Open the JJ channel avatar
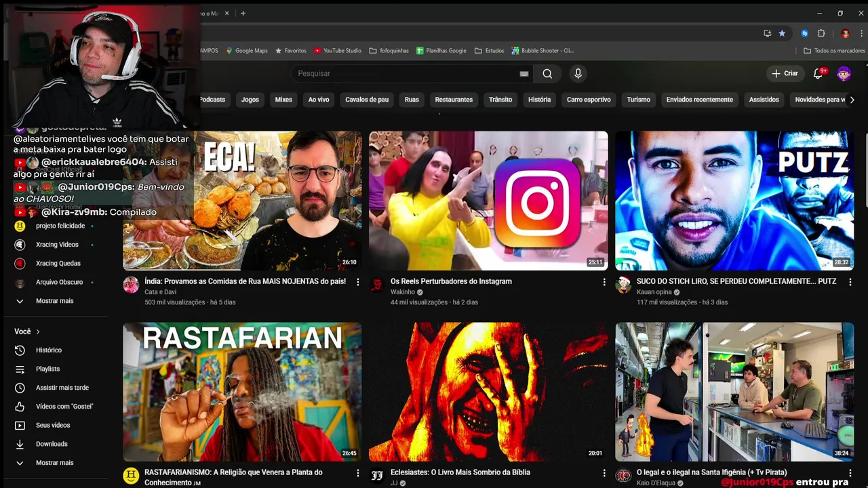Viewport: 868px width, 488px height. pyautogui.click(x=377, y=476)
